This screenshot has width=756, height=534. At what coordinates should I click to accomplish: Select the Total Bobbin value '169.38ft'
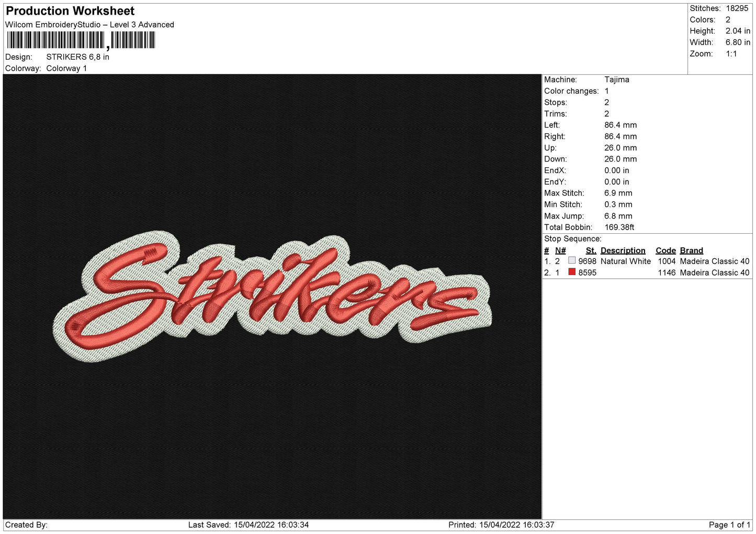tap(619, 228)
